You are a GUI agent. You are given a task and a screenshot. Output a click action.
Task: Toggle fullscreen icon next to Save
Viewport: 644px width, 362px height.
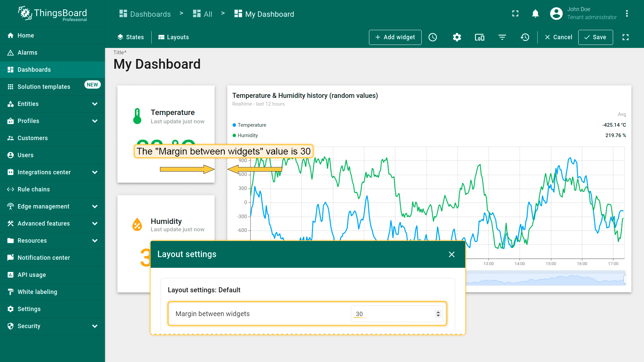(x=626, y=37)
